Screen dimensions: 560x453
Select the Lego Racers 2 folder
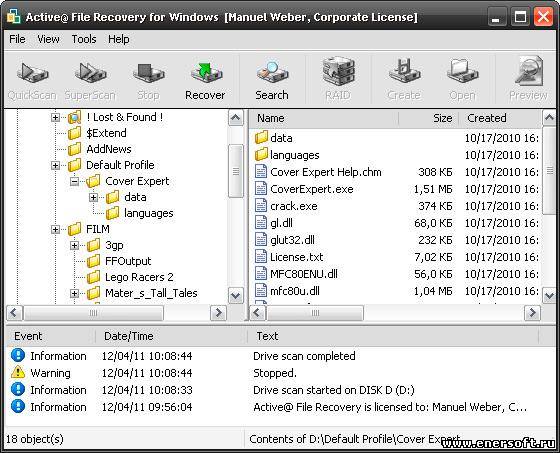coord(139,278)
